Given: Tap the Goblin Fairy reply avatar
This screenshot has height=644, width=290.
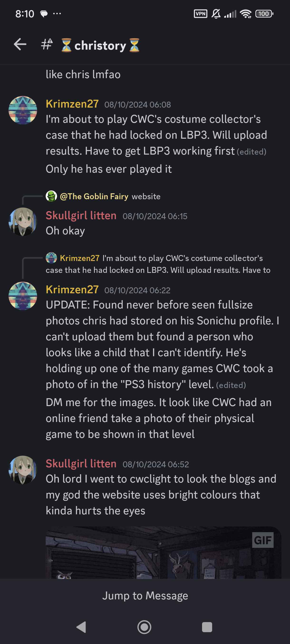Looking at the screenshot, I should [x=51, y=196].
